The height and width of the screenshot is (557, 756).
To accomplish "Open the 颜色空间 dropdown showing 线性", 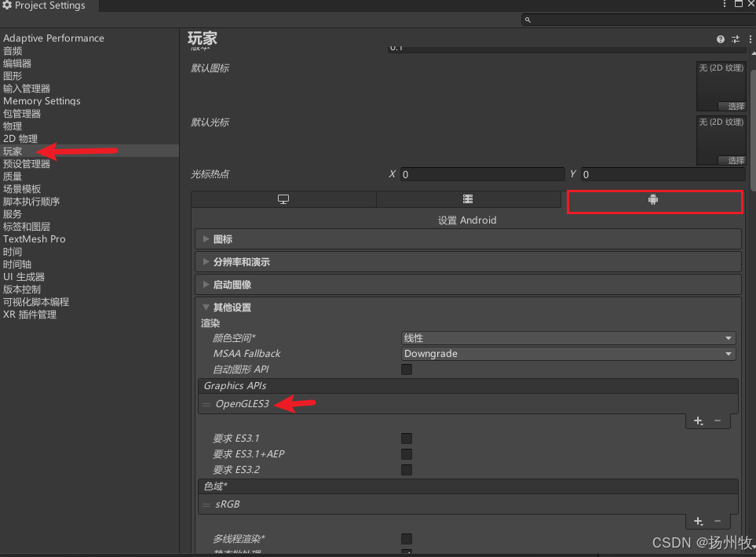I will point(568,337).
